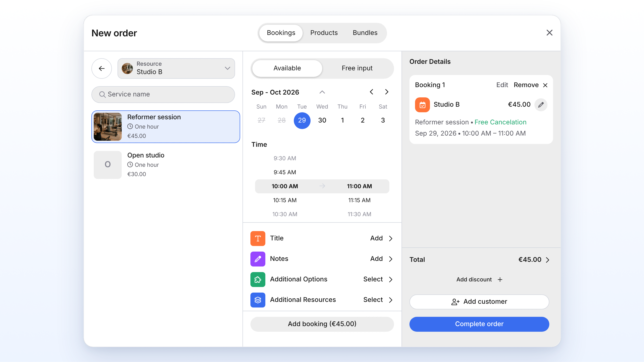Click the orange Title icon

pyautogui.click(x=258, y=238)
